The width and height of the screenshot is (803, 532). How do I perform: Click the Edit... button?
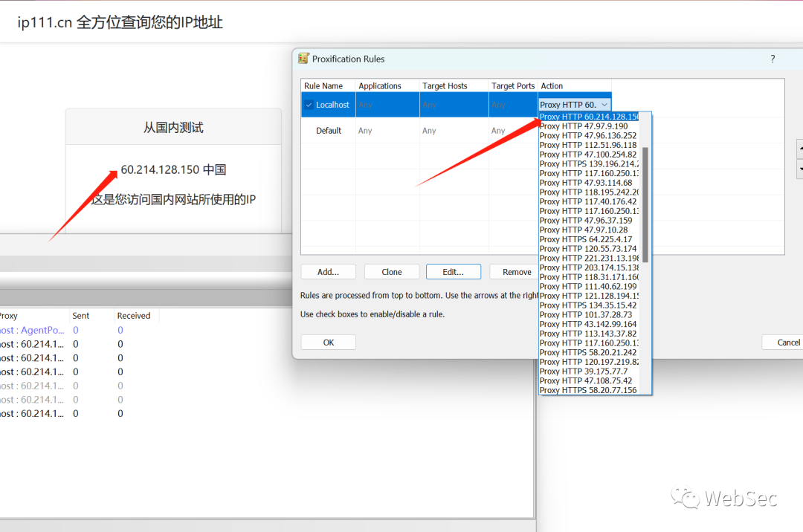[454, 272]
